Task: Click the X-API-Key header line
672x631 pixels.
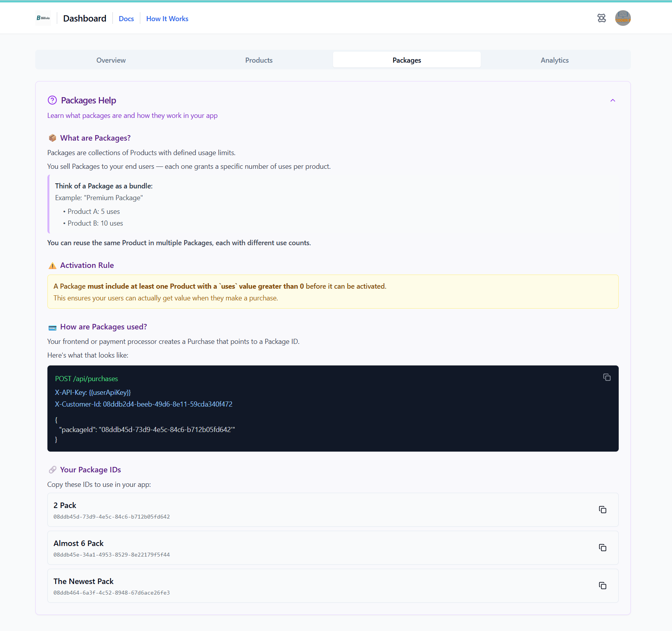Action: pyautogui.click(x=93, y=392)
